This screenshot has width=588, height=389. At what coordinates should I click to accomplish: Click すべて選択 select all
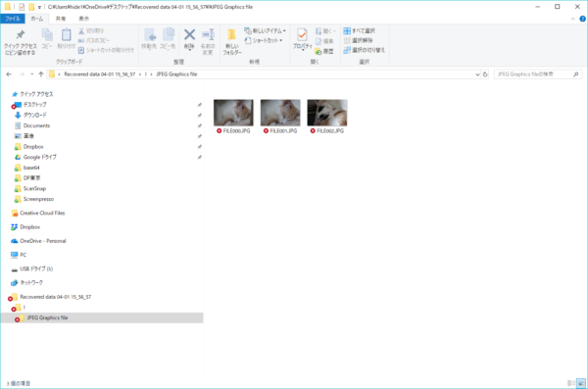360,30
